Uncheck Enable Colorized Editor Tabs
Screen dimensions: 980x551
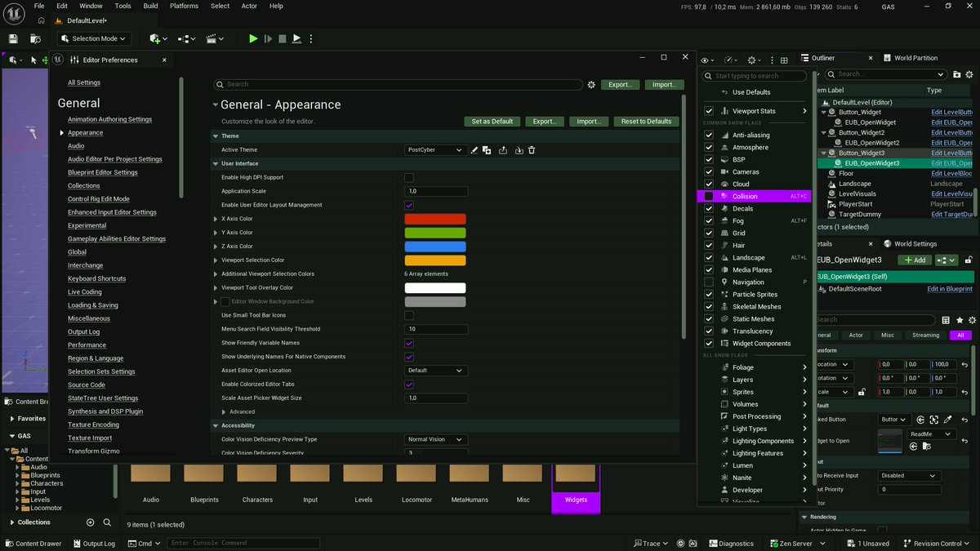[x=409, y=384]
